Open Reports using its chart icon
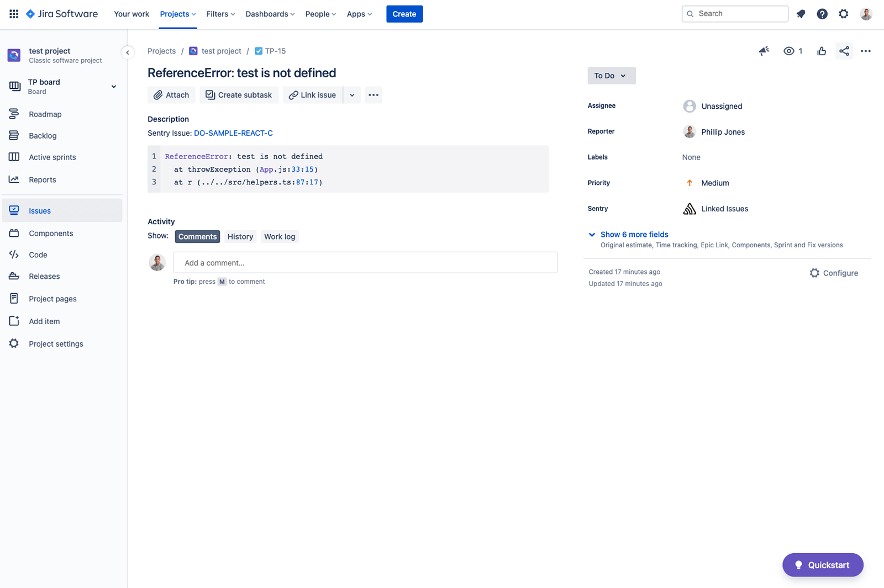Viewport: 884px width, 588px height. tap(14, 179)
